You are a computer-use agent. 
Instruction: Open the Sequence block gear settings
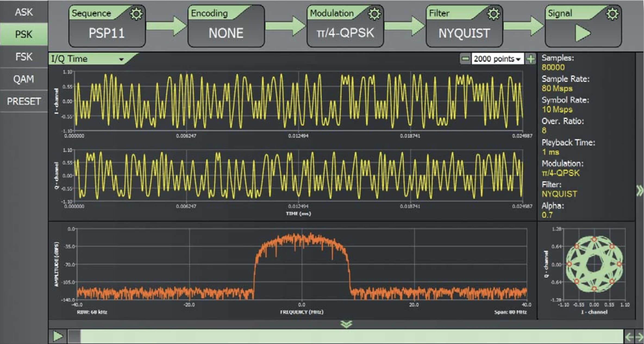[136, 14]
